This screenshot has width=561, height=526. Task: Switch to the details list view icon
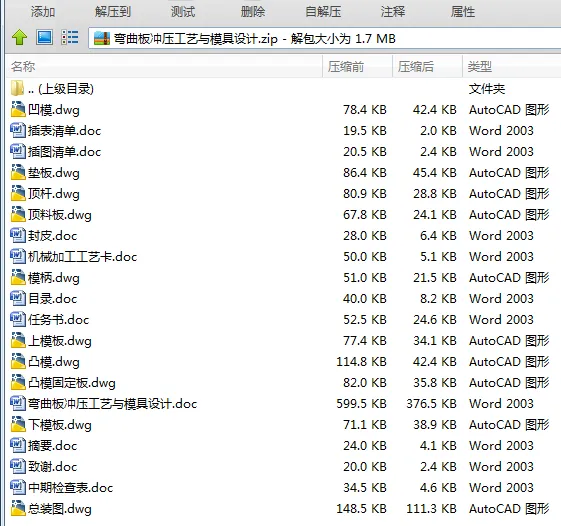[70, 37]
